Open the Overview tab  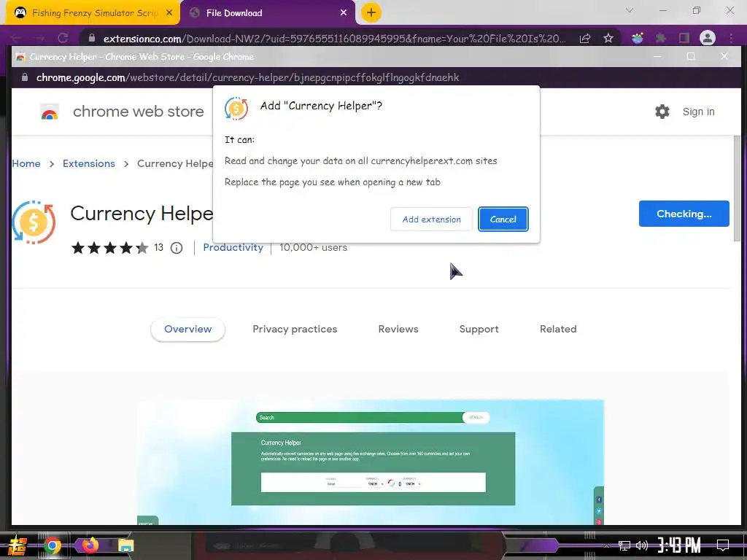(x=187, y=329)
